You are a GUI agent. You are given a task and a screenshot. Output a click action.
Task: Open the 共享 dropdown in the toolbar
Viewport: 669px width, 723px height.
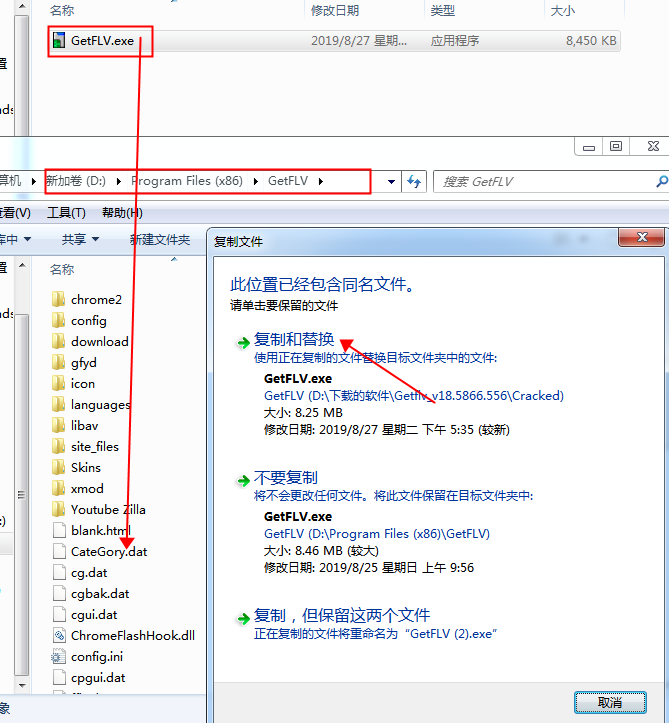(80, 239)
